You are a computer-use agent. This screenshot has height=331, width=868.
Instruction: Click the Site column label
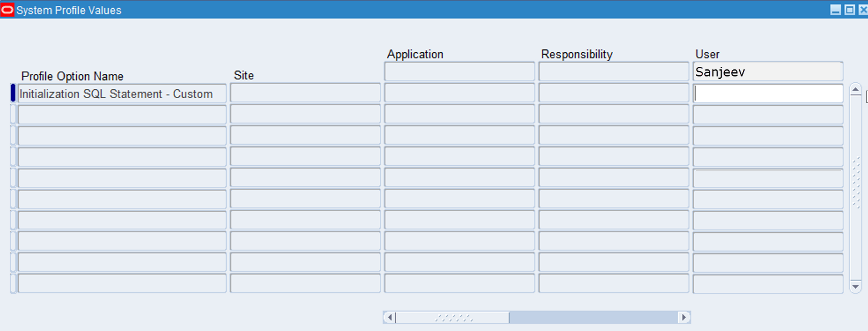[244, 75]
